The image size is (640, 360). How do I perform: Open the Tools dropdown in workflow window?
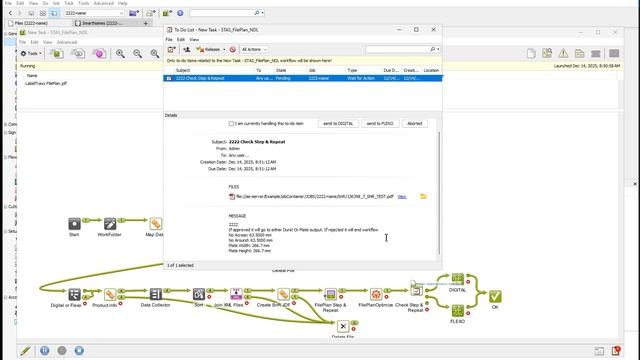(31, 53)
